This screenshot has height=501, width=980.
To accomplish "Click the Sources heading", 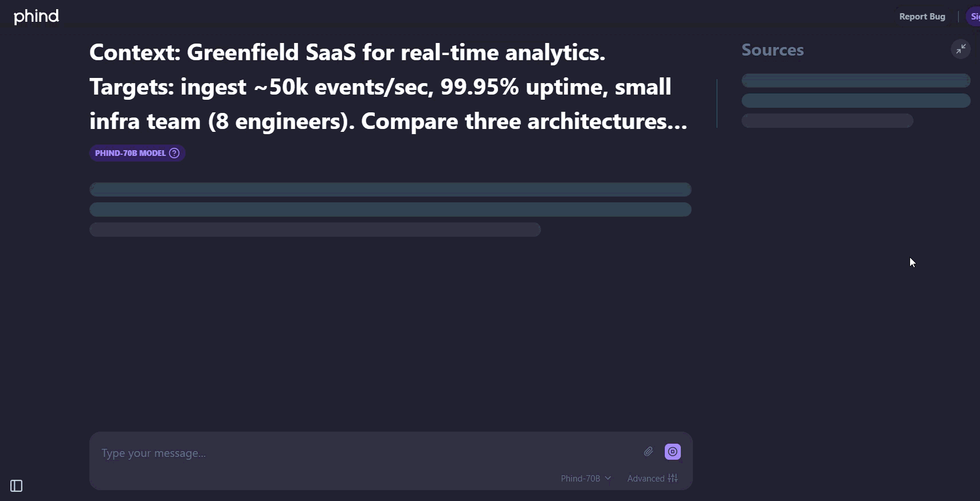I will 772,50.
